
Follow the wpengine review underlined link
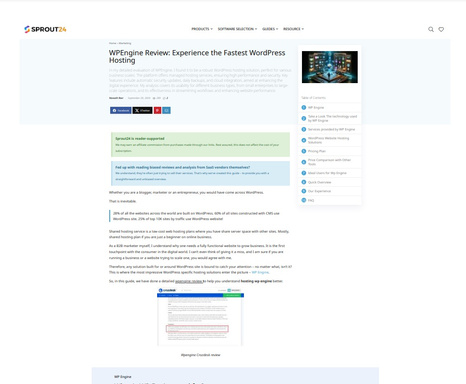[189, 281]
